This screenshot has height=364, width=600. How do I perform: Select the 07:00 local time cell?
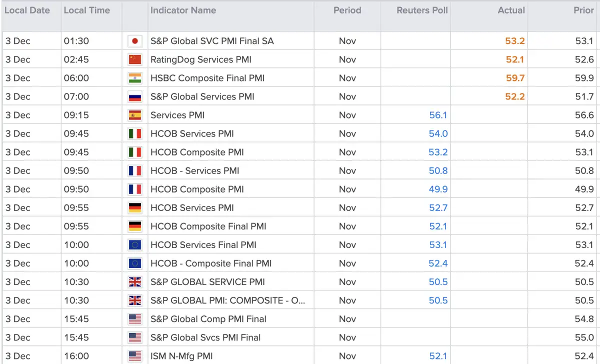[x=76, y=96]
